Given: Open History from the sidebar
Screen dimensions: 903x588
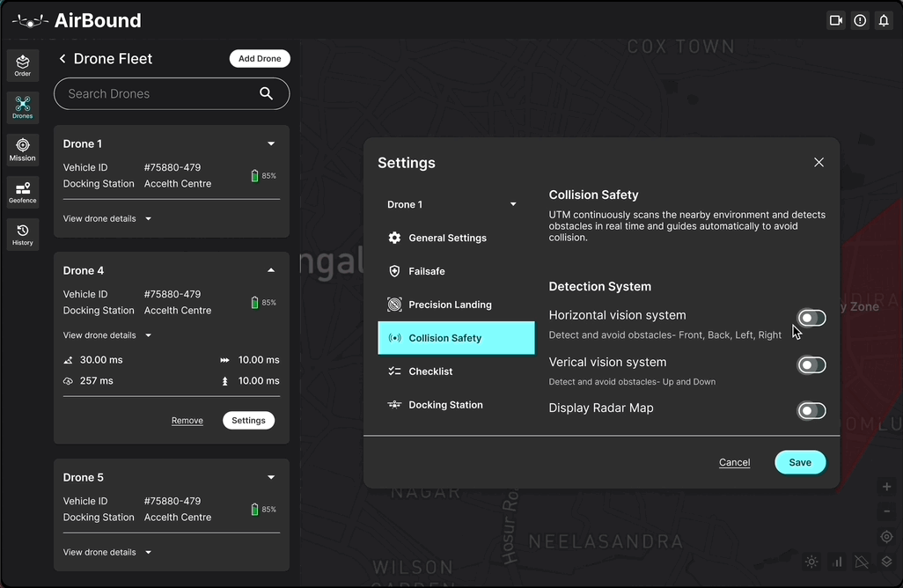Looking at the screenshot, I should pos(23,234).
